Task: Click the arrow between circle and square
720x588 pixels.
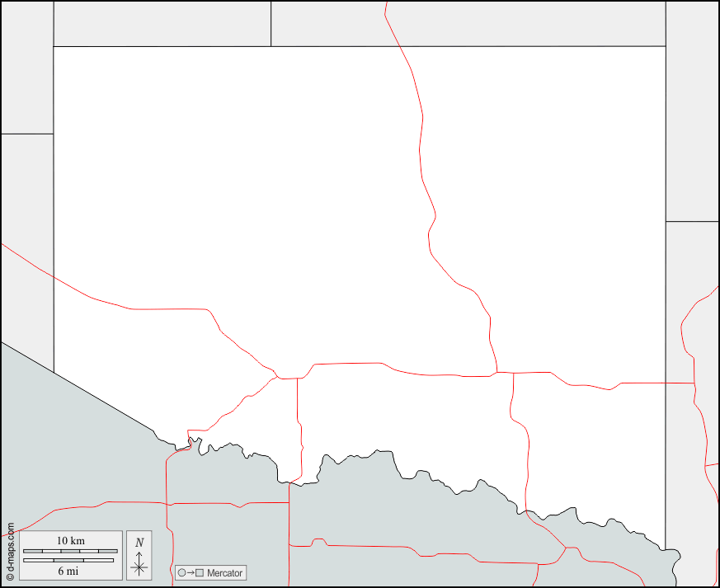Action: click(190, 572)
